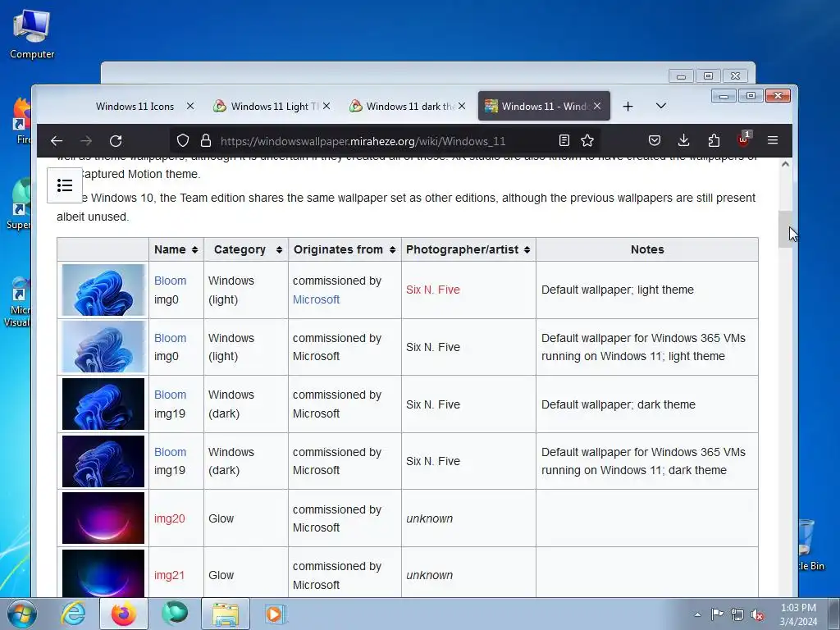Viewport: 840px width, 630px height.
Task: Open uBlock Origin extension icon
Action: 743,139
